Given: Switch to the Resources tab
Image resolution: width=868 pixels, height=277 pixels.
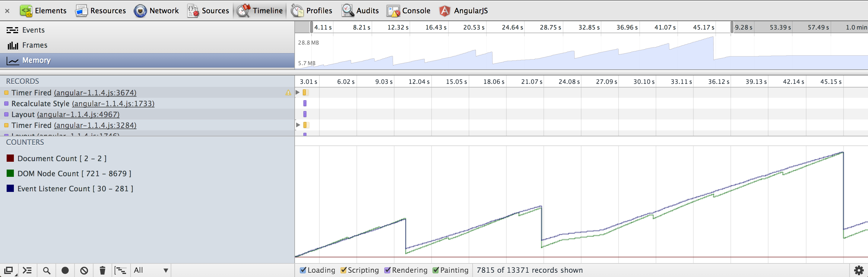Looking at the screenshot, I should pos(100,11).
